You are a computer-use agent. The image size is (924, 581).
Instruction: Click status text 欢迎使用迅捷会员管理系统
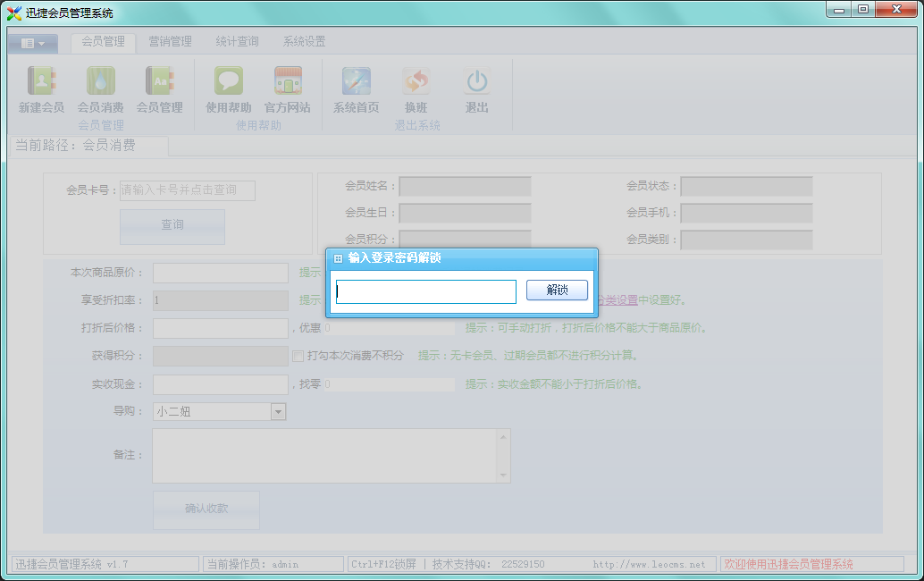pos(788,565)
